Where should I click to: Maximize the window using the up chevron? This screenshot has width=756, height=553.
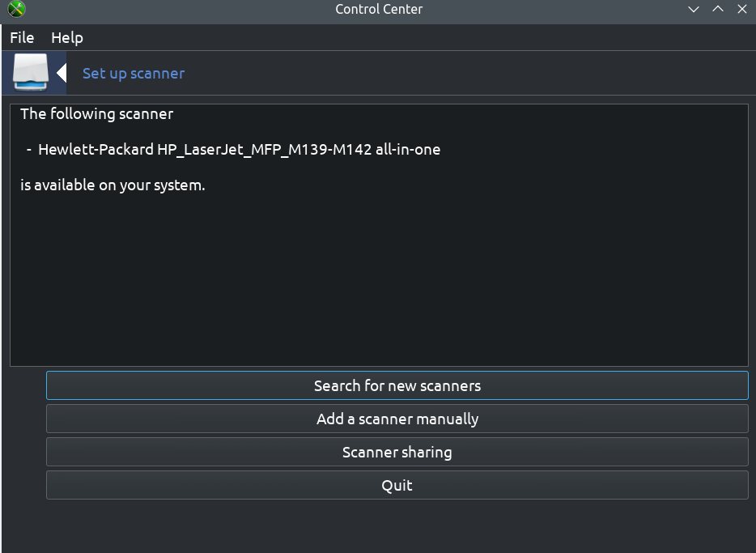(x=718, y=9)
